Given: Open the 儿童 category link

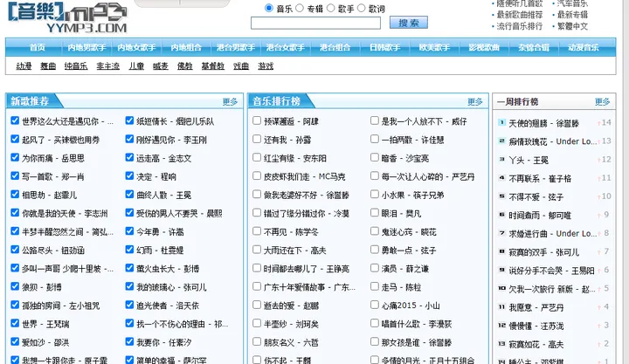Looking at the screenshot, I should [x=136, y=65].
